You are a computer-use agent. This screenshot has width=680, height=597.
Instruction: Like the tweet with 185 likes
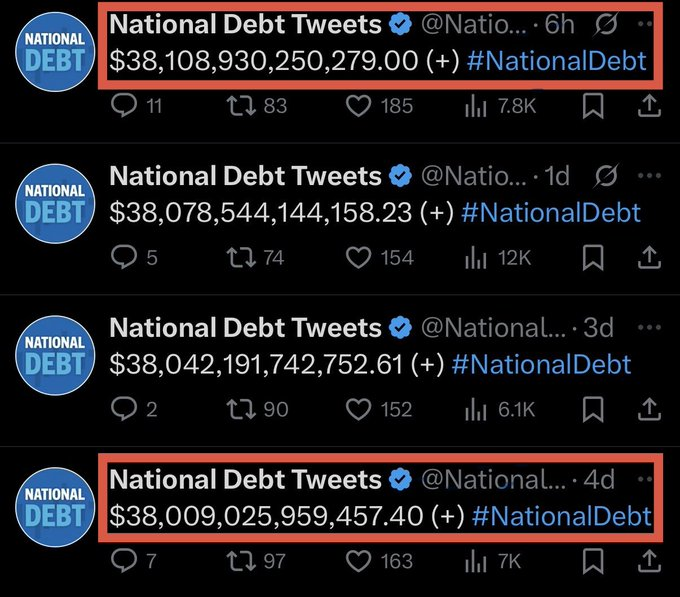pos(358,105)
